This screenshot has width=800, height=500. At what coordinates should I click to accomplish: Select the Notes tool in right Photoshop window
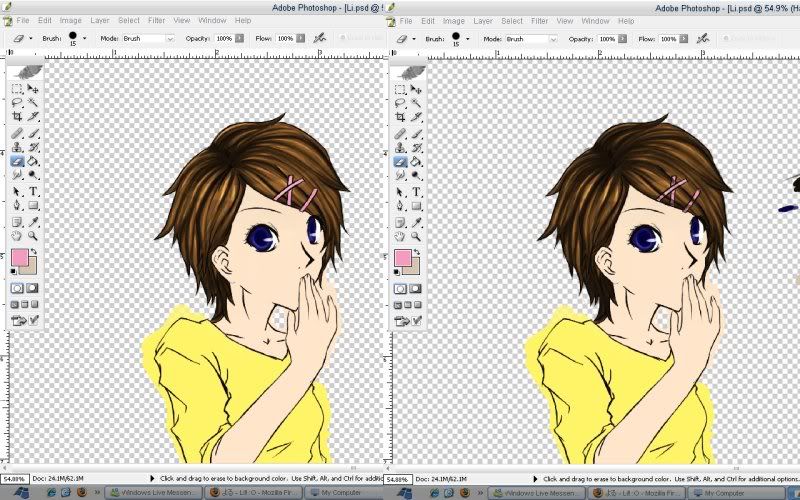(x=400, y=222)
